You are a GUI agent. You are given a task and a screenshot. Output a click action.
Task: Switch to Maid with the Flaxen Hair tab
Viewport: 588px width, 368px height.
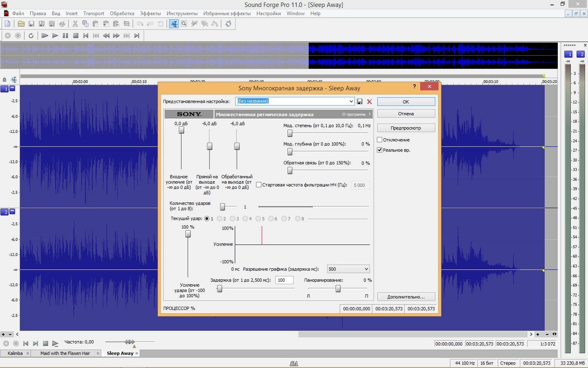65,353
